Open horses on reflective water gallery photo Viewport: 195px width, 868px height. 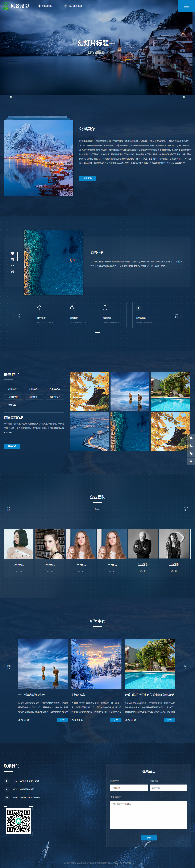[x=130, y=392]
